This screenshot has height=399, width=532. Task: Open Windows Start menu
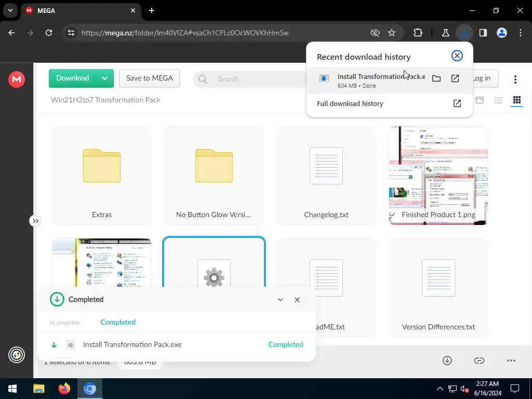12,389
